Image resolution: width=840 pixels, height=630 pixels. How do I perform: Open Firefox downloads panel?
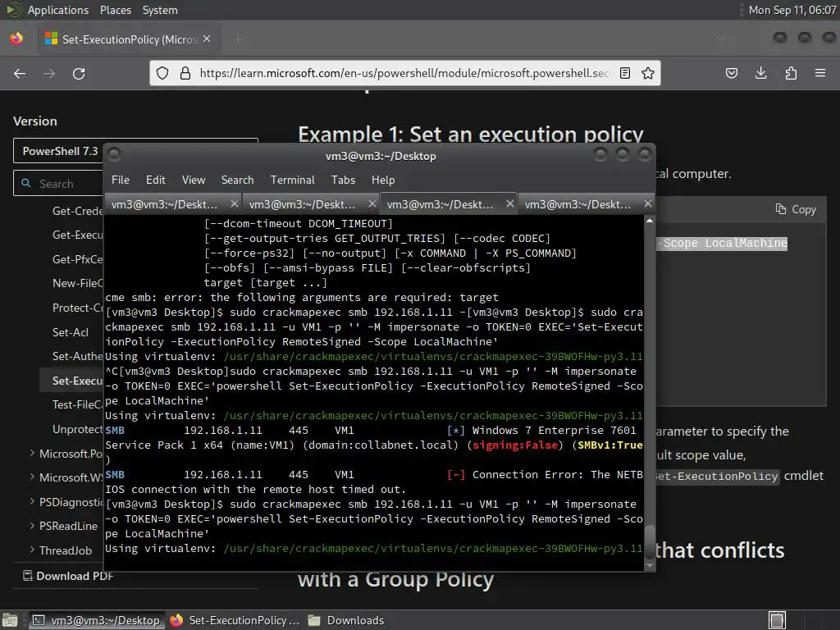pos(760,73)
